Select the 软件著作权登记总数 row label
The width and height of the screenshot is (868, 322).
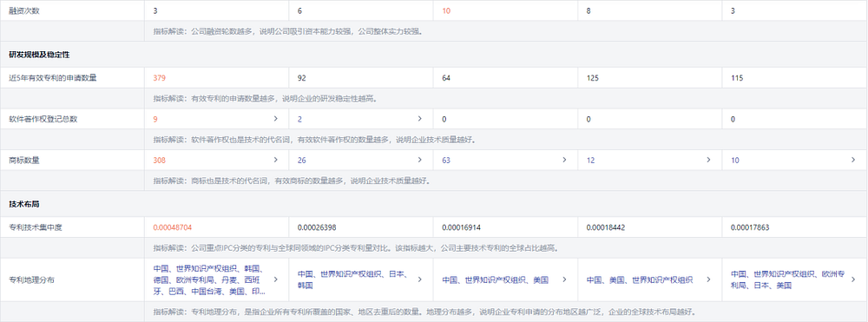(x=43, y=119)
